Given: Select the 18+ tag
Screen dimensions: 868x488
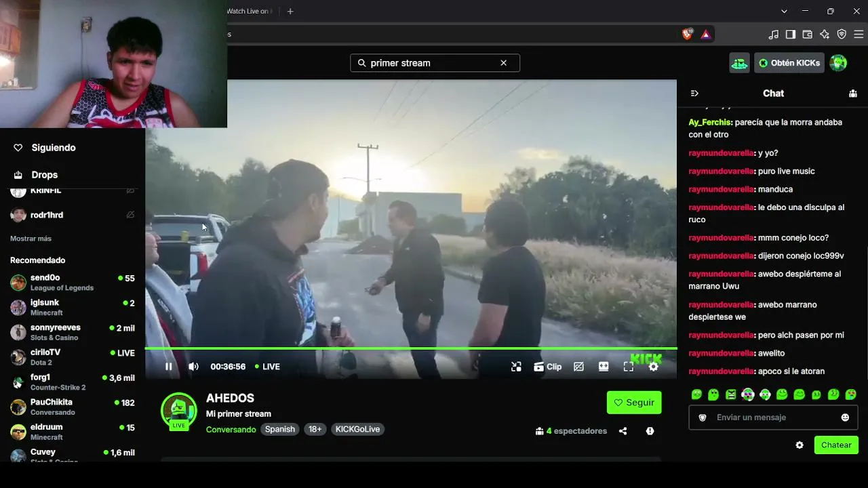Looking at the screenshot, I should click(x=315, y=429).
